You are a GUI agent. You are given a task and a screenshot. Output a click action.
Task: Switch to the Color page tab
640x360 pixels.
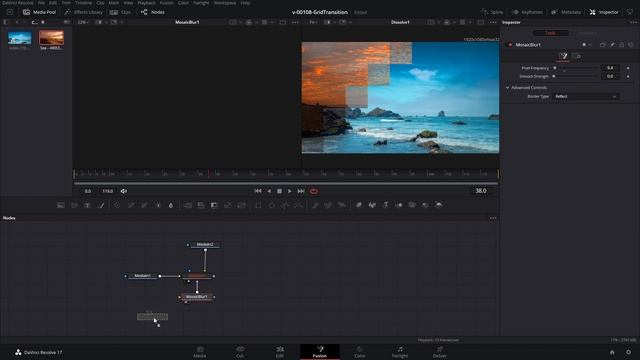pyautogui.click(x=360, y=352)
